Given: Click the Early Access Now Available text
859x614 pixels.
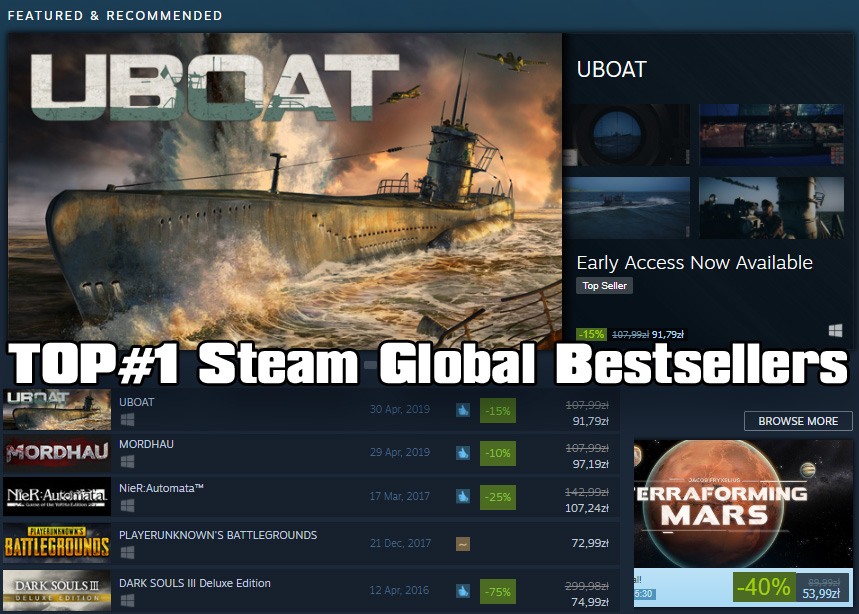Looking at the screenshot, I should coord(695,263).
